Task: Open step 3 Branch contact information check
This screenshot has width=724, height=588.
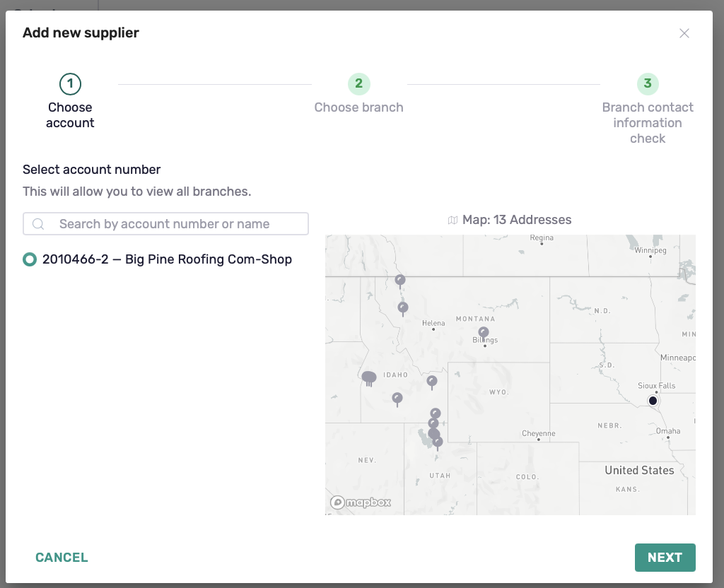Action: [x=648, y=84]
